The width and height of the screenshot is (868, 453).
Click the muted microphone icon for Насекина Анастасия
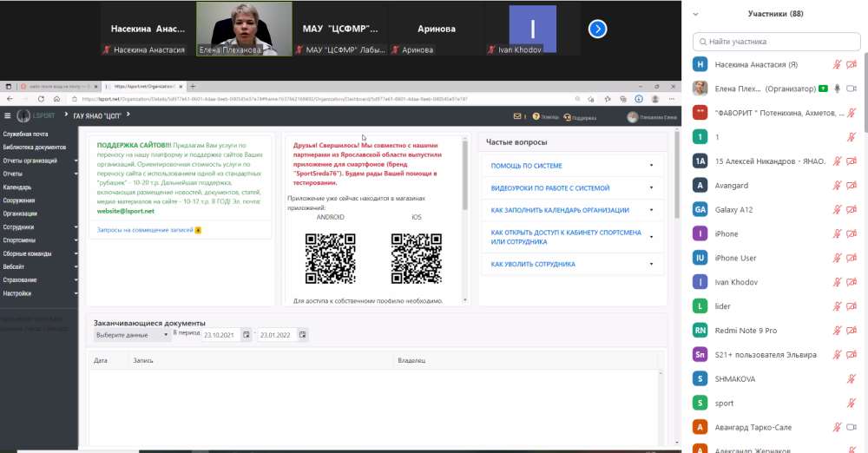pyautogui.click(x=837, y=65)
